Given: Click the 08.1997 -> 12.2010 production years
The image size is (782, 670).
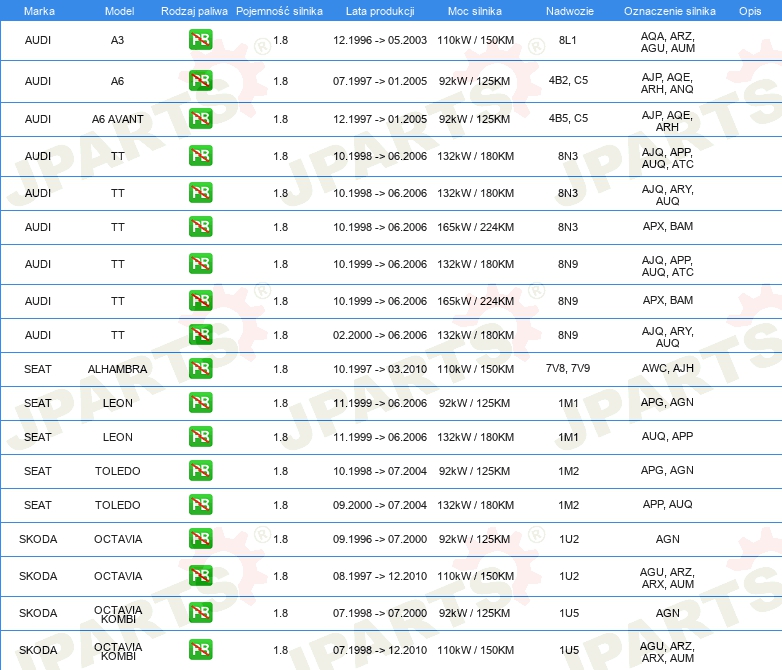Looking at the screenshot, I should tap(380, 576).
